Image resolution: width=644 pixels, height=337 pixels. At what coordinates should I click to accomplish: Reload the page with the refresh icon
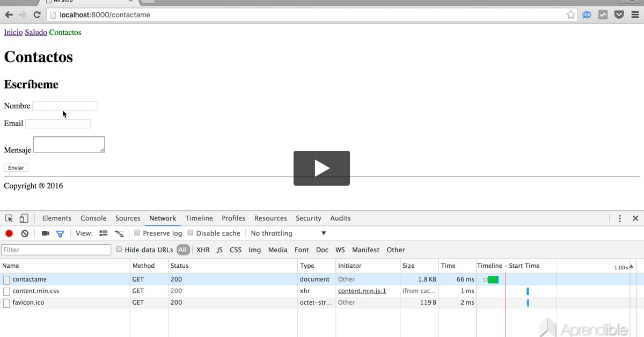coord(36,15)
